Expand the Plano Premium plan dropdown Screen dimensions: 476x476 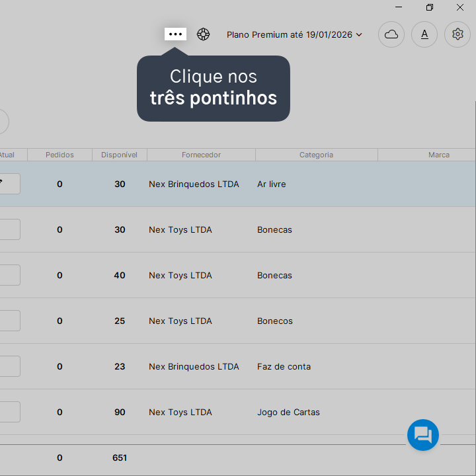pyautogui.click(x=294, y=34)
